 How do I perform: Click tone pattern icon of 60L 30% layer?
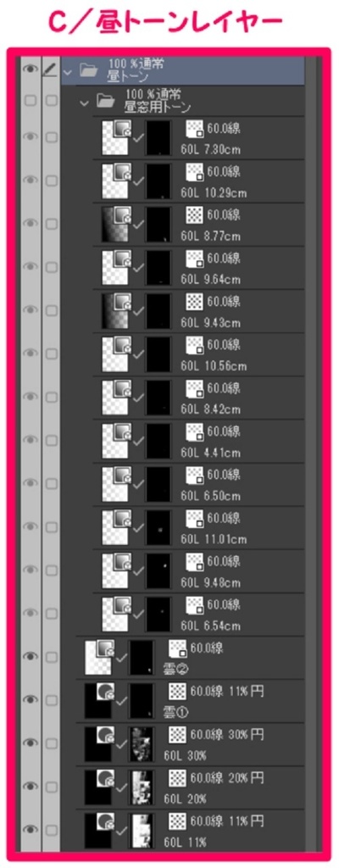point(177,735)
